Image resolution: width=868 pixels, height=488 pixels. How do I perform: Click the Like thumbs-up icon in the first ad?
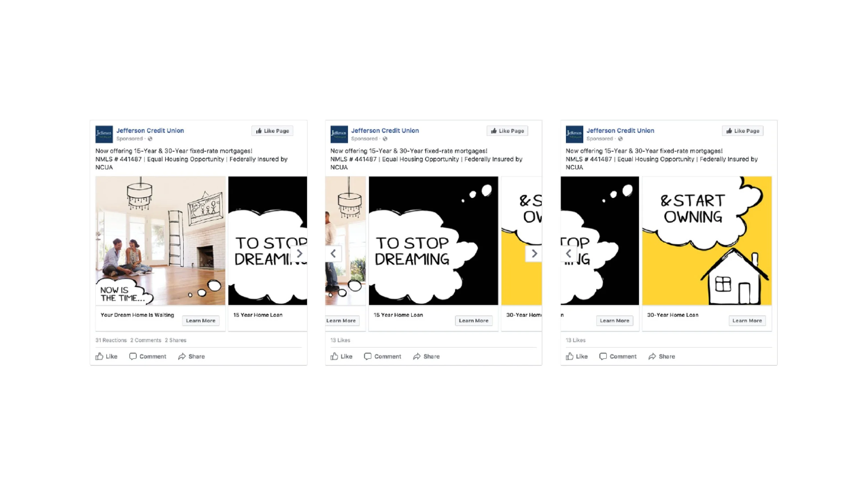point(99,356)
